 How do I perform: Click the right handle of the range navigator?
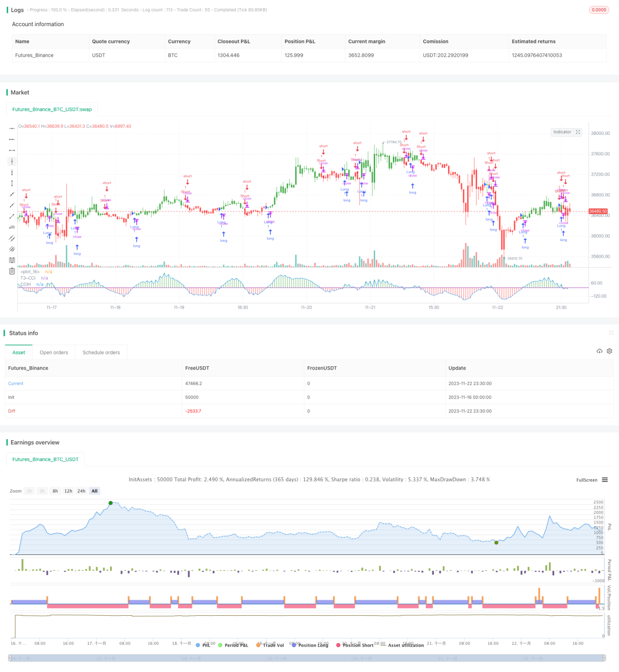coord(605,658)
